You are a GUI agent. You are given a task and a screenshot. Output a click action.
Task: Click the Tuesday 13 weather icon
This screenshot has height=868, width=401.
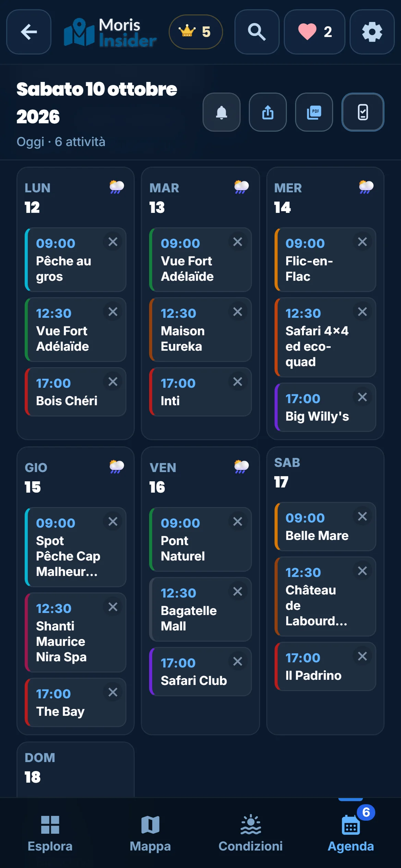[x=241, y=187]
